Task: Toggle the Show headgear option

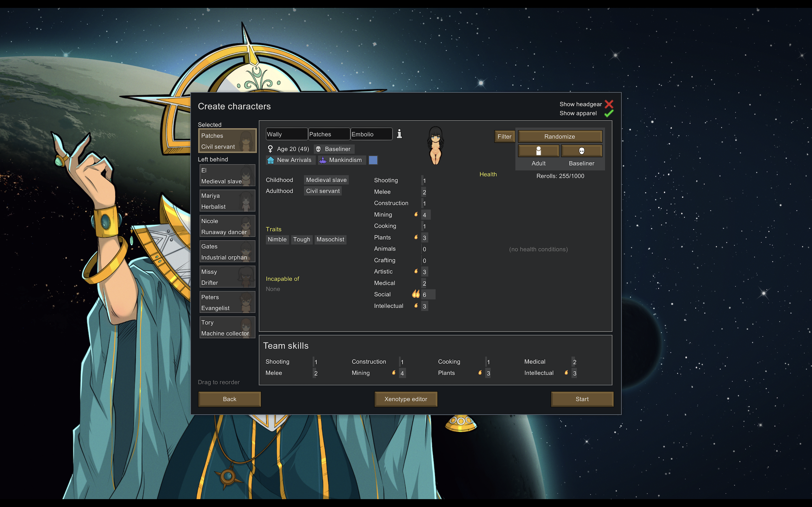Action: tap(609, 104)
